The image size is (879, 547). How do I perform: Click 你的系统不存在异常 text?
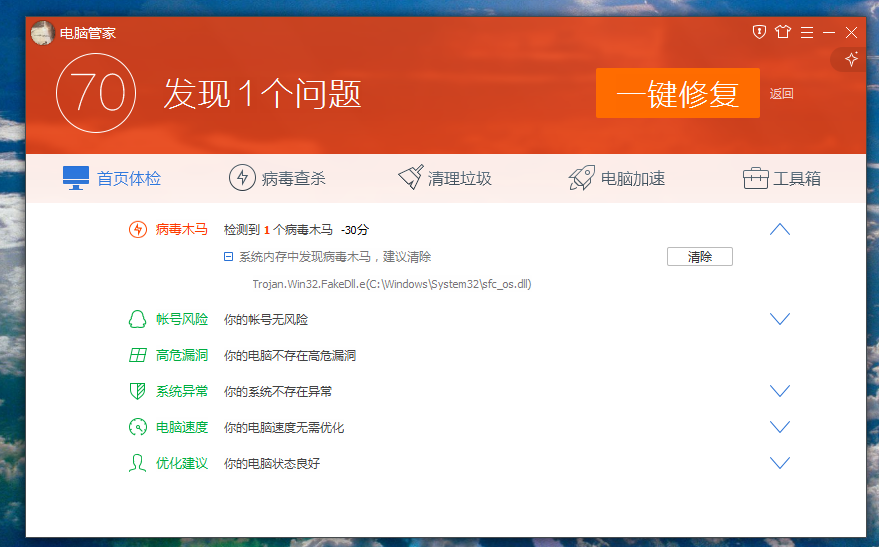(277, 391)
